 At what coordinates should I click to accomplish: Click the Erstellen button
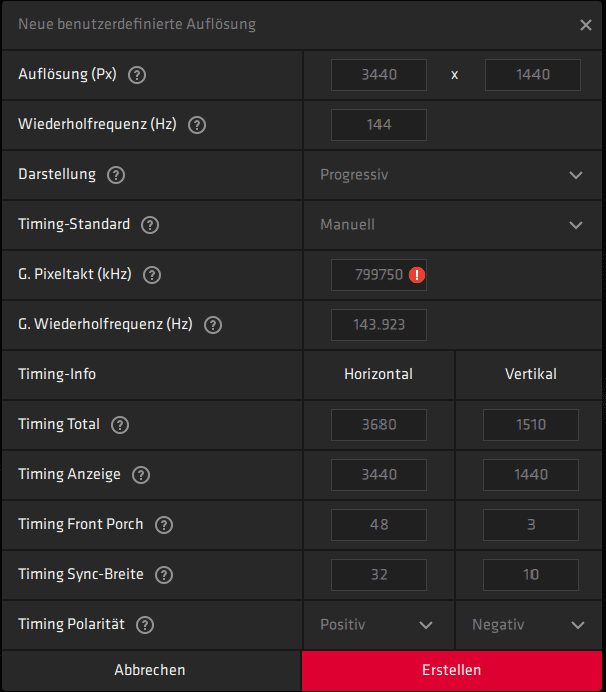[x=452, y=670]
